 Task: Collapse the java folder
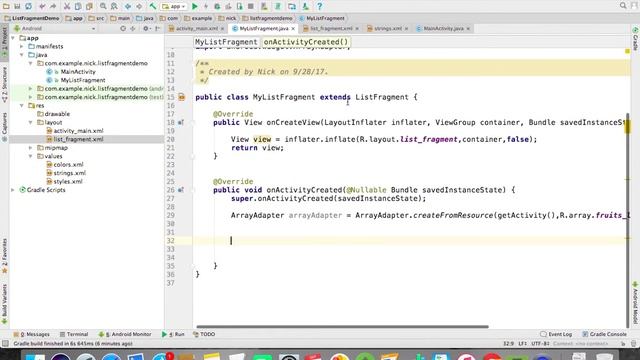(x=22, y=55)
